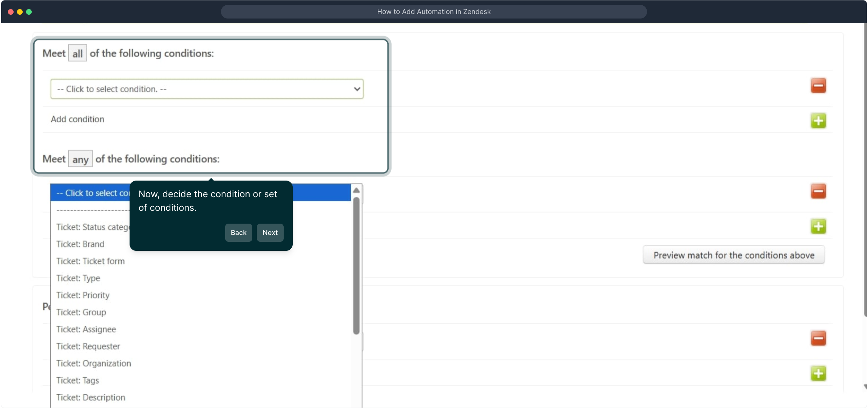
Task: Choose Ticket: Assignee option
Action: [86, 329]
